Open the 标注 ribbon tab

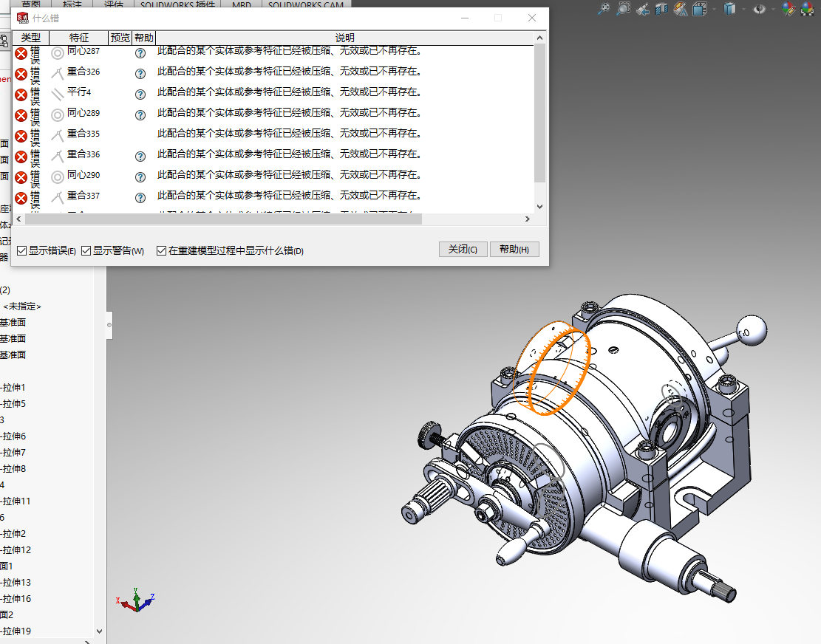click(72, 4)
